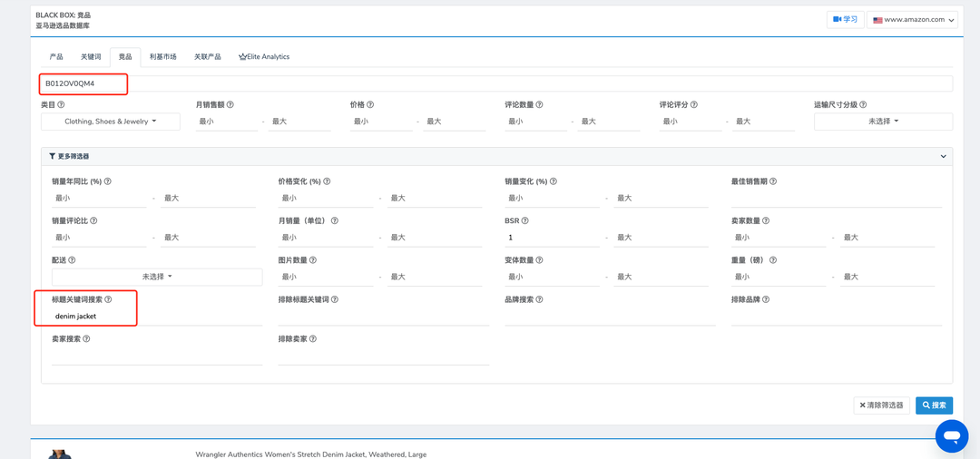Open the 运输尺寸分级 未选择 dropdown

[883, 122]
